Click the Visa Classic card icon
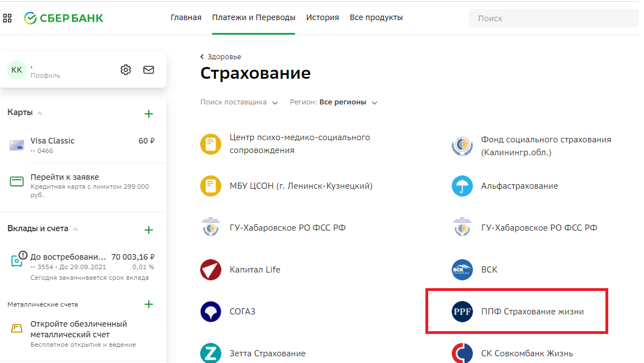644x363 pixels. coord(17,145)
